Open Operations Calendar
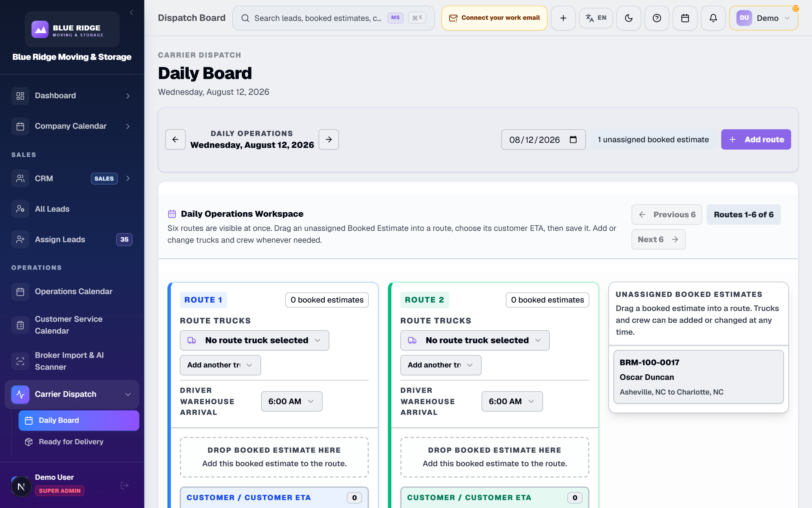 point(72,292)
